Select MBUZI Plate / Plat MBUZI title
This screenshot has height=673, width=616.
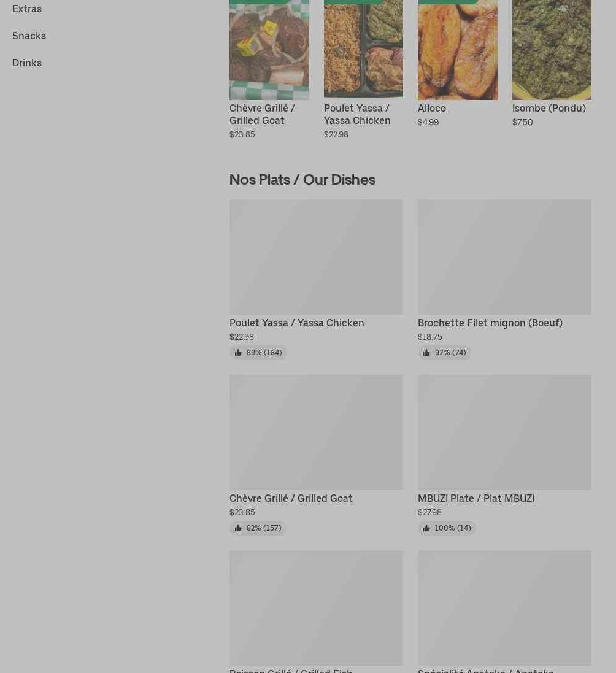pyautogui.click(x=476, y=499)
